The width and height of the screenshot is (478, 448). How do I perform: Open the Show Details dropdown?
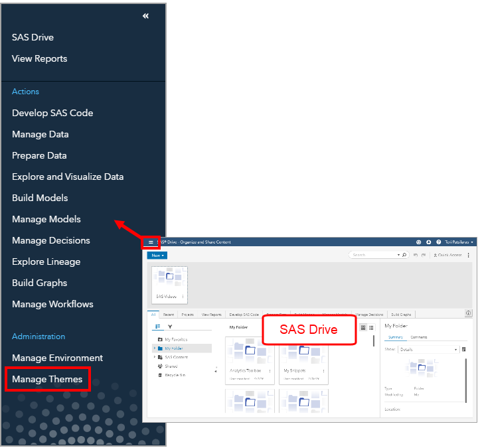click(428, 349)
